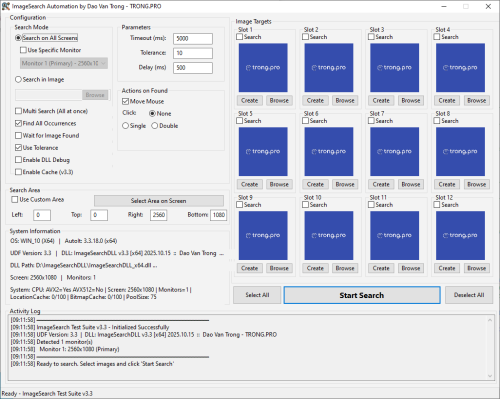
Task: Click the Right coordinate field
Action: point(159,215)
